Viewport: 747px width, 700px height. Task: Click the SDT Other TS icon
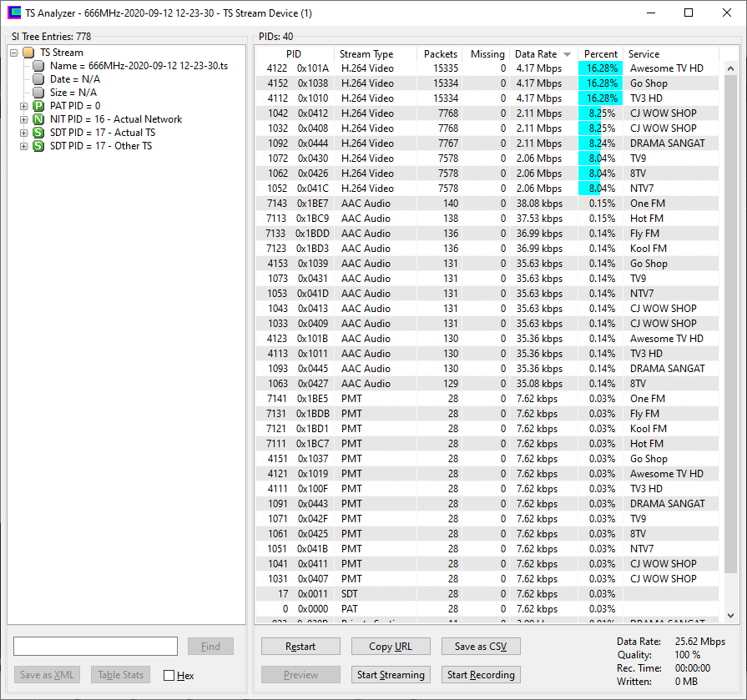(x=38, y=146)
